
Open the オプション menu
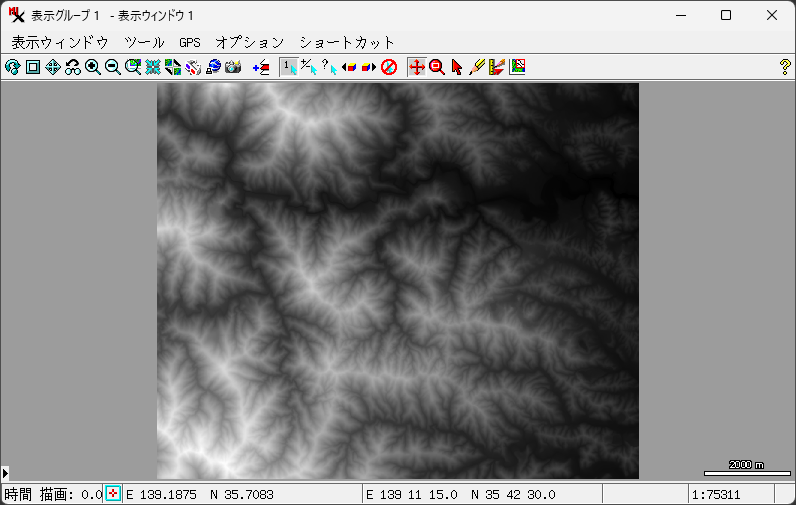[x=249, y=42]
